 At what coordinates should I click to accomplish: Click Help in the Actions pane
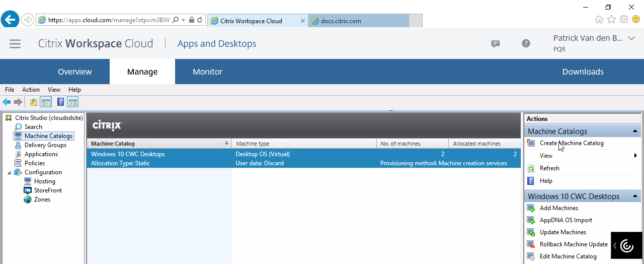click(x=546, y=181)
